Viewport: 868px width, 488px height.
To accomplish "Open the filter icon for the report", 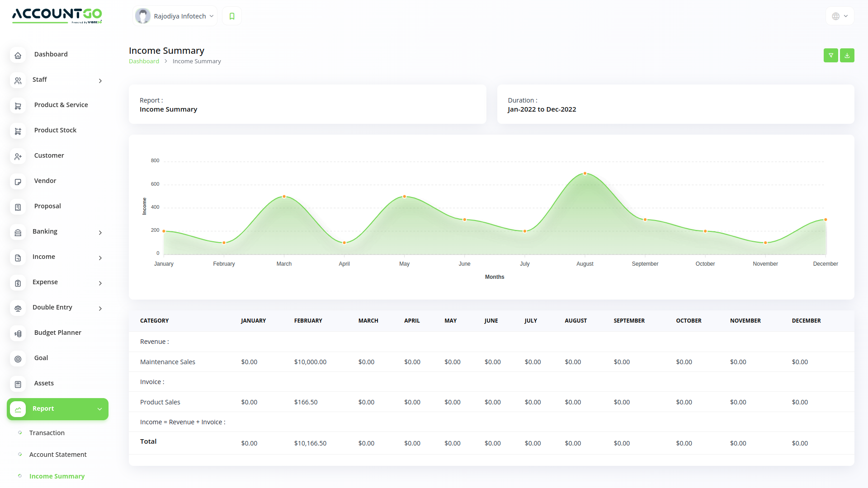I will [831, 55].
